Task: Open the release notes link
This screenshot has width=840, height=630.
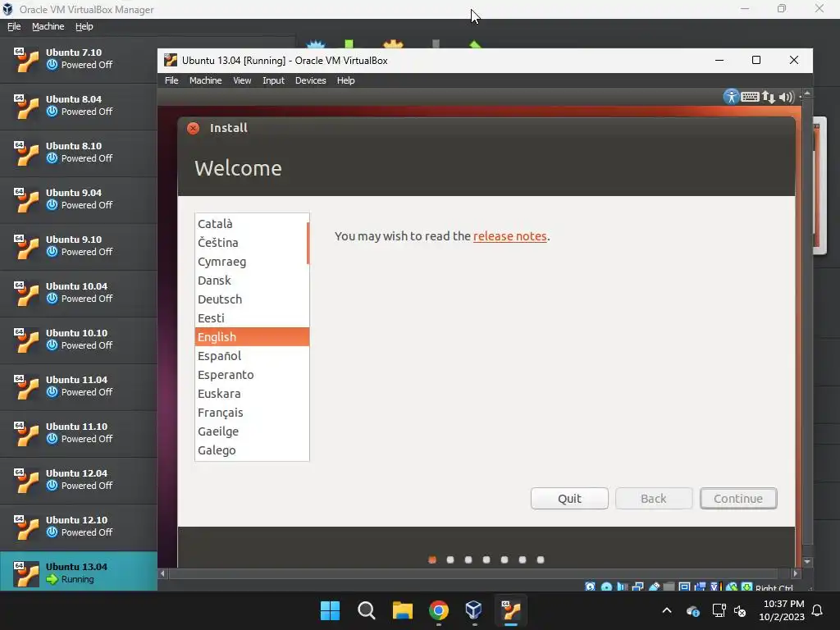Action: tap(510, 236)
